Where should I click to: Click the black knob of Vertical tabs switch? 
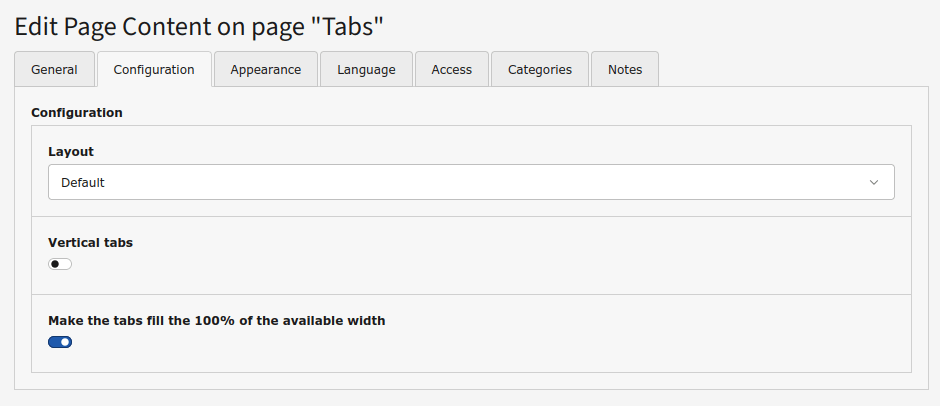pyautogui.click(x=55, y=264)
